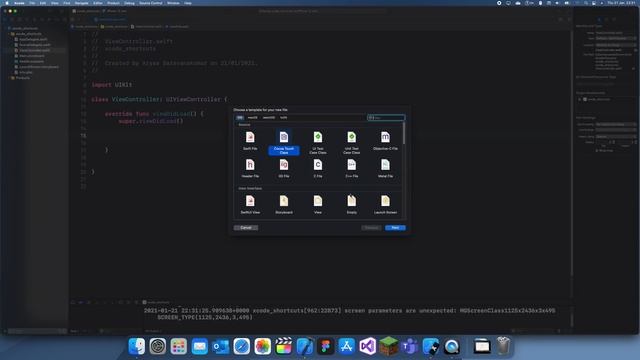Open Final Cut Pro from the Dock
Image resolution: width=640 pixels, height=360 pixels.
(284, 346)
